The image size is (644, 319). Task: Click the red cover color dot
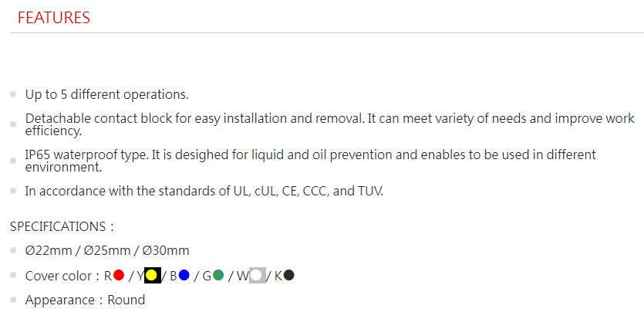[119, 275]
